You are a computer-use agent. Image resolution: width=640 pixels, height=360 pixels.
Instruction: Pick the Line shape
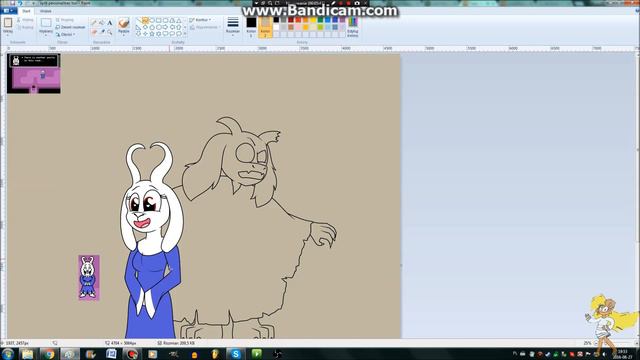pos(138,20)
